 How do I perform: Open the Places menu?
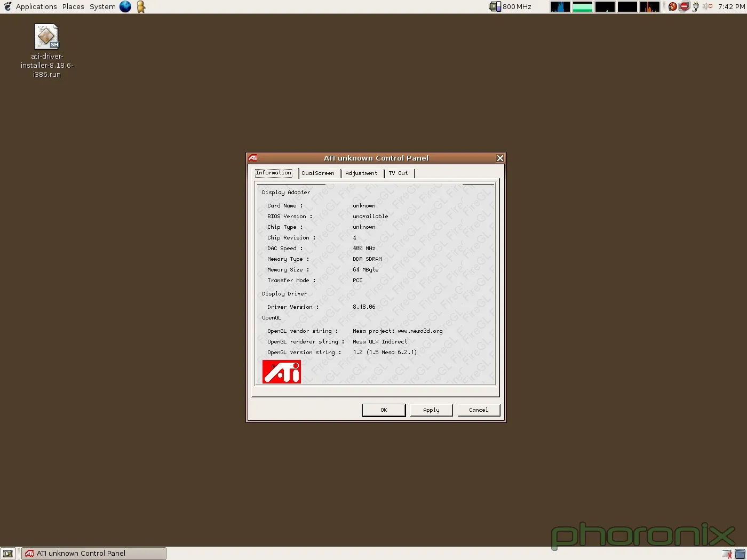(73, 6)
